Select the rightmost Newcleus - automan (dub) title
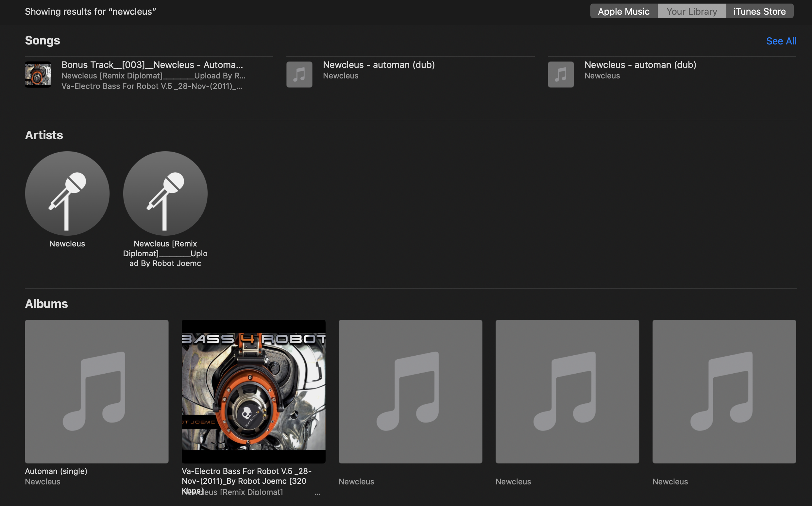 coord(640,65)
